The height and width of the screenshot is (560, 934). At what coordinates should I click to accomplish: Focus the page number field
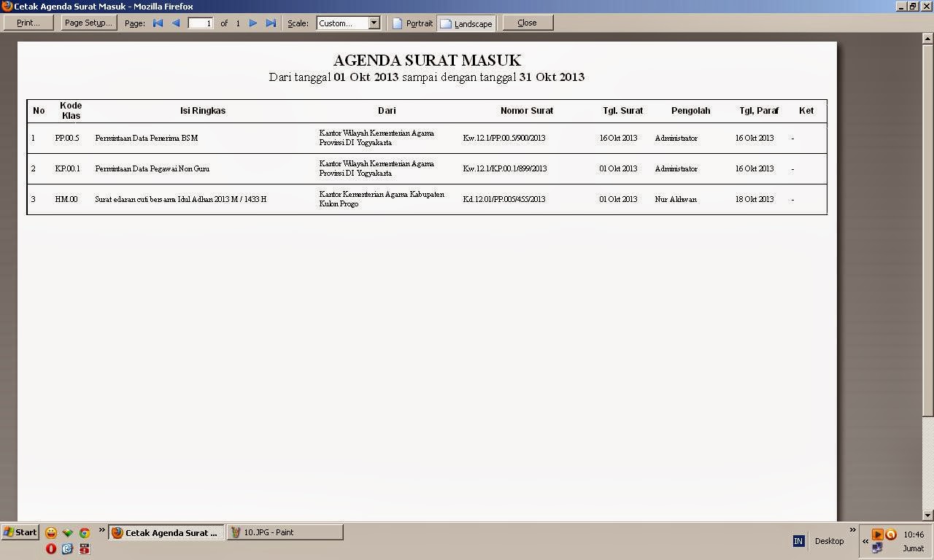(x=201, y=23)
